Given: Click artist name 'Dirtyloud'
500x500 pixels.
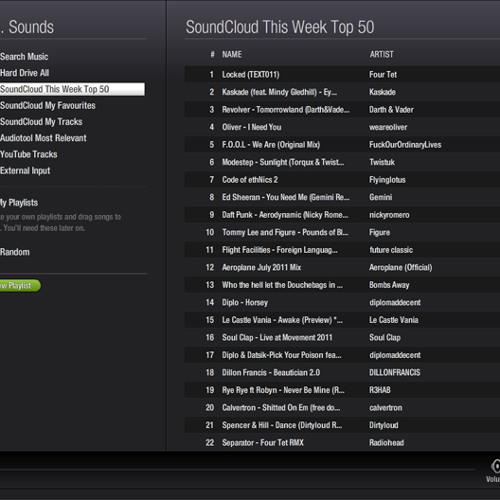Looking at the screenshot, I should (384, 425).
